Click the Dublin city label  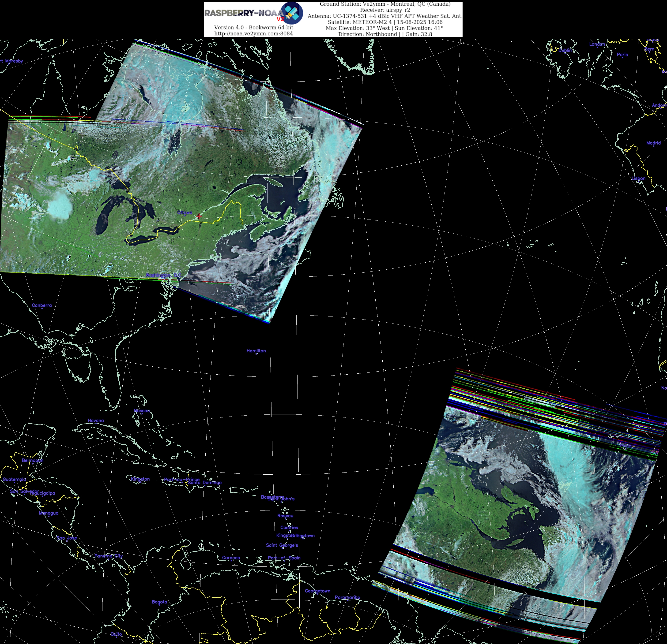pyautogui.click(x=565, y=50)
